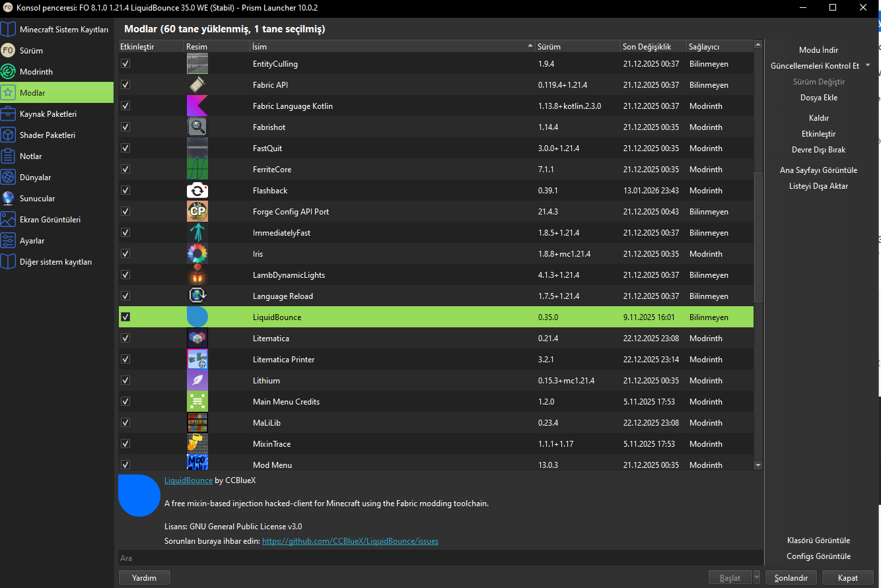The height and width of the screenshot is (588, 881).
Task: Open the Ayarlar sliders icon
Action: pos(9,240)
